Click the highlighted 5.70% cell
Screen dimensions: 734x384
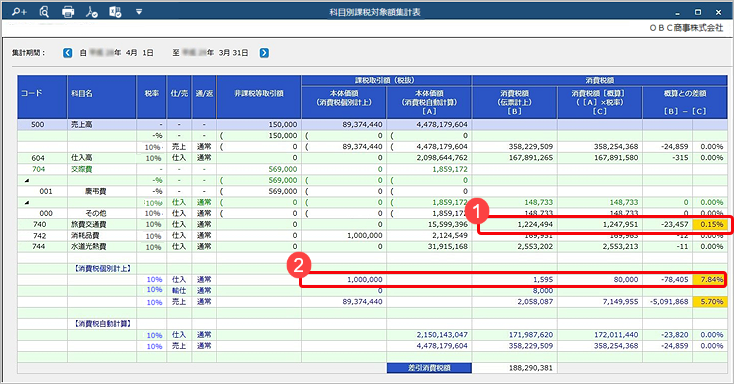(710, 302)
